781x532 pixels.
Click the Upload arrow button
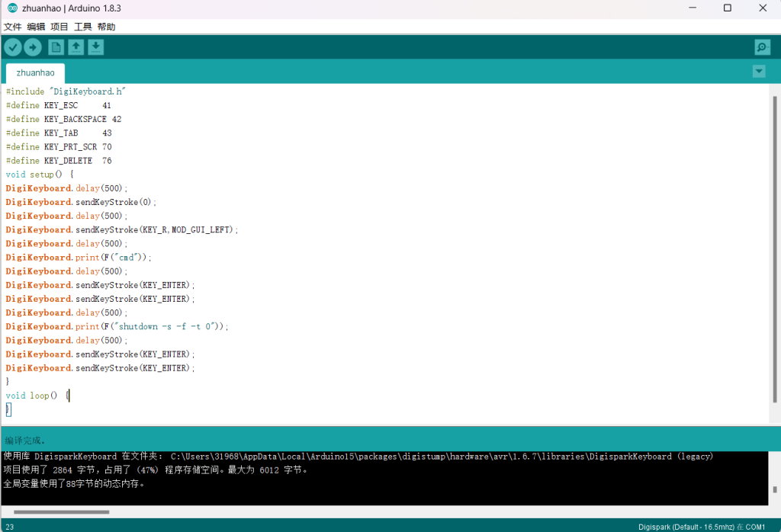coord(33,47)
